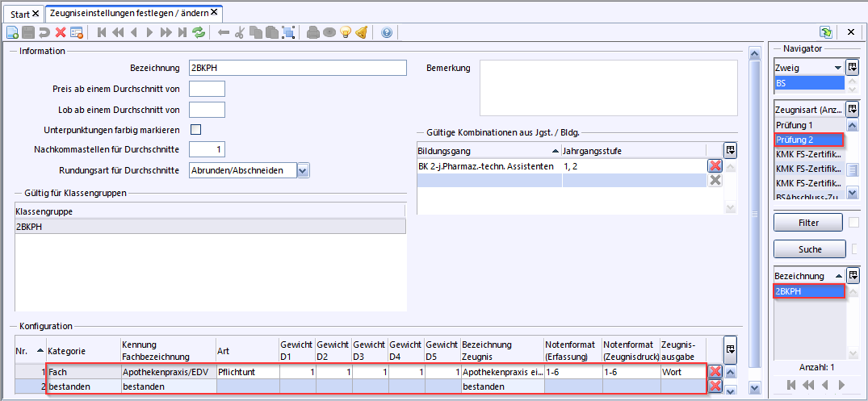Click the Bemerkung text field
868x401 pixels.
[x=608, y=88]
